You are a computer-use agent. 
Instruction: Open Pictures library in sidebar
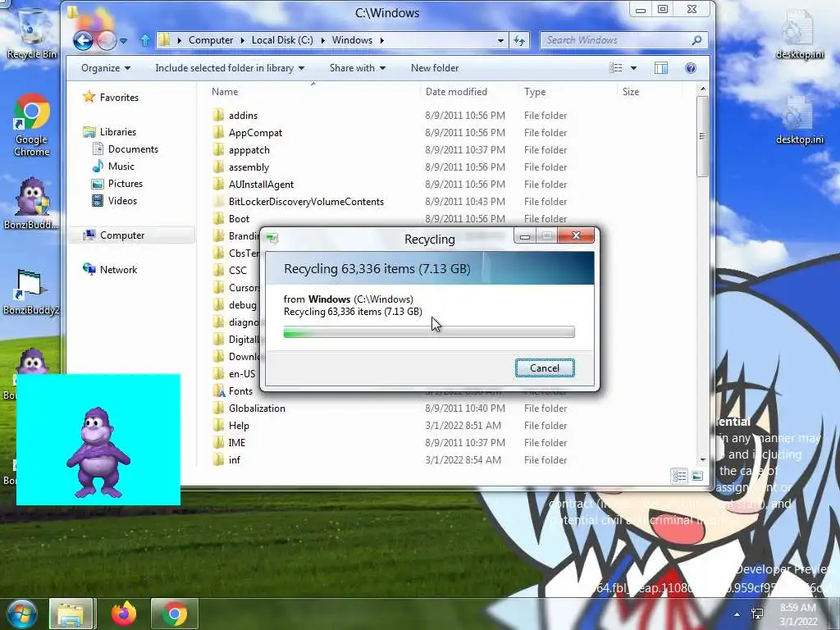point(117,183)
